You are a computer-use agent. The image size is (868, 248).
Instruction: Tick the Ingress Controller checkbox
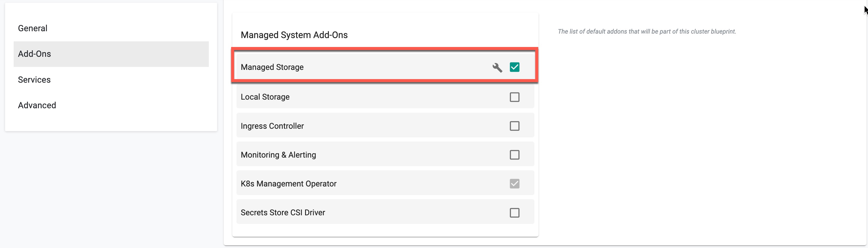tap(514, 126)
